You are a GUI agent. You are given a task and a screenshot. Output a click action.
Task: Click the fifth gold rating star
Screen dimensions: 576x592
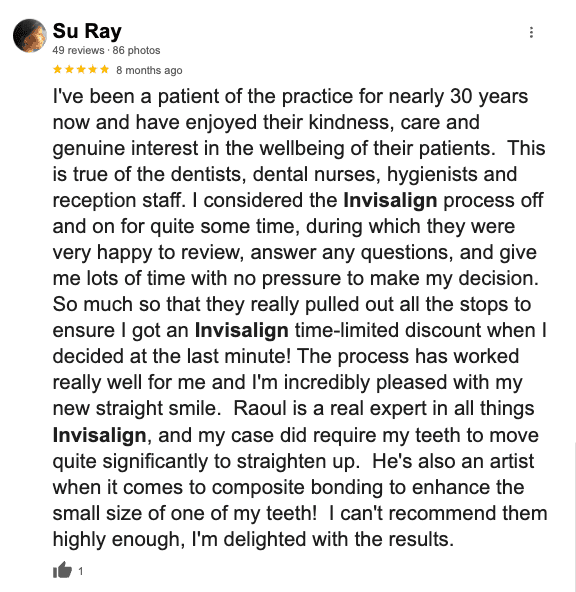pyautogui.click(x=105, y=69)
